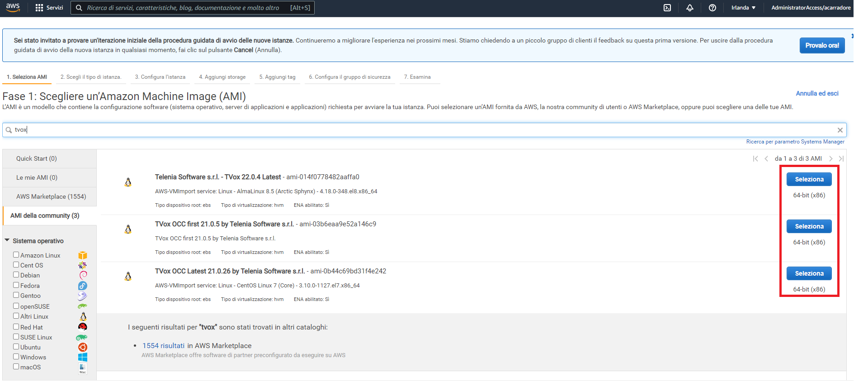
Task: Click Annulla ed esci link
Action: 817,94
